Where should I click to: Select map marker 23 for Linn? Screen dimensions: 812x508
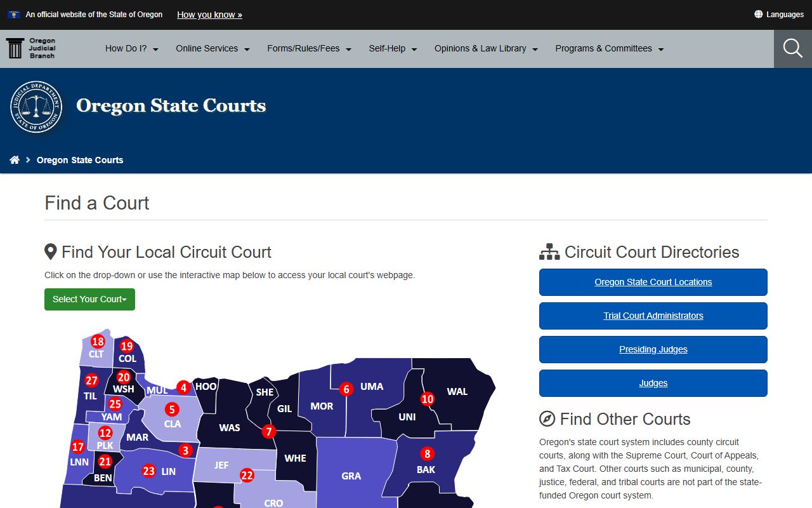pos(149,471)
